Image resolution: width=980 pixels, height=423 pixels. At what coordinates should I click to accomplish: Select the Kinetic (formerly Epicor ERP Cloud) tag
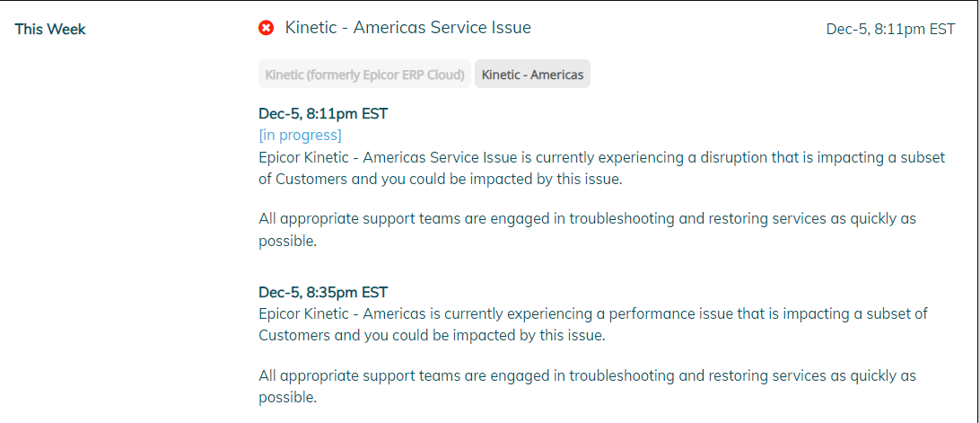[x=365, y=75]
